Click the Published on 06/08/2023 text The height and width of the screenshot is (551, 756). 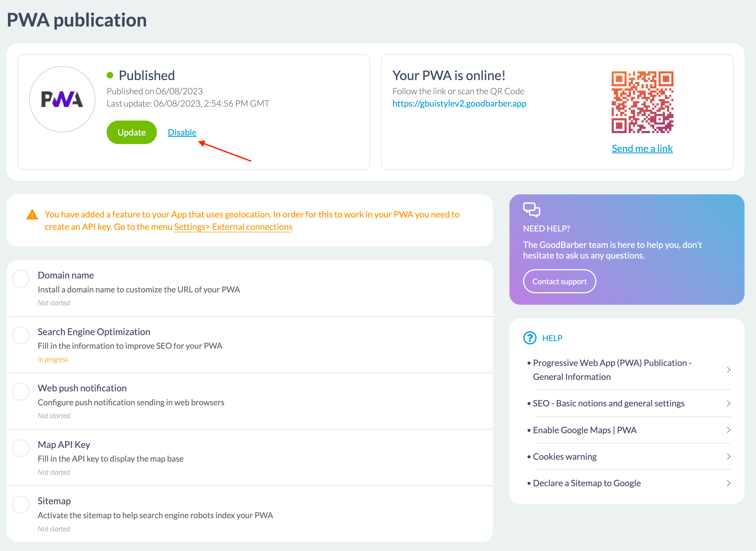coord(155,91)
